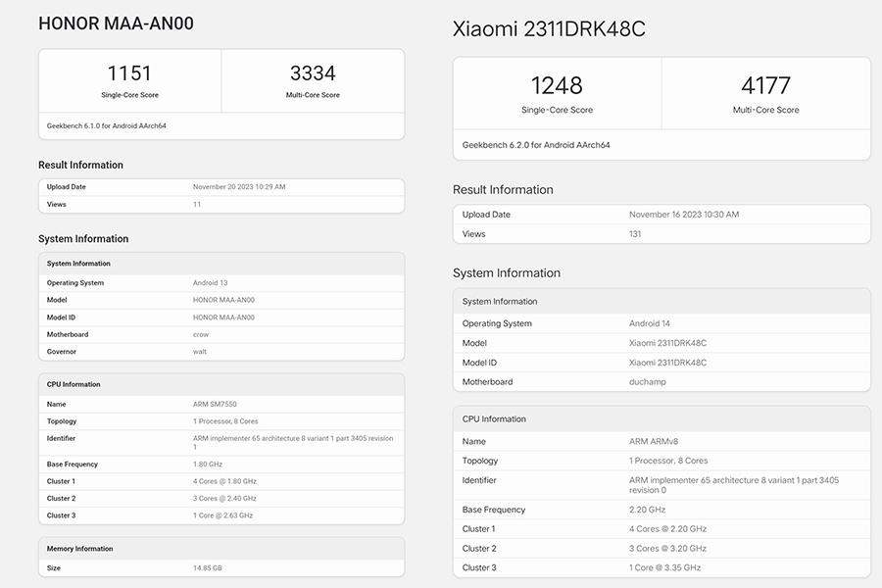Click the Governor value "walt"
The image size is (882, 588).
coord(200,352)
